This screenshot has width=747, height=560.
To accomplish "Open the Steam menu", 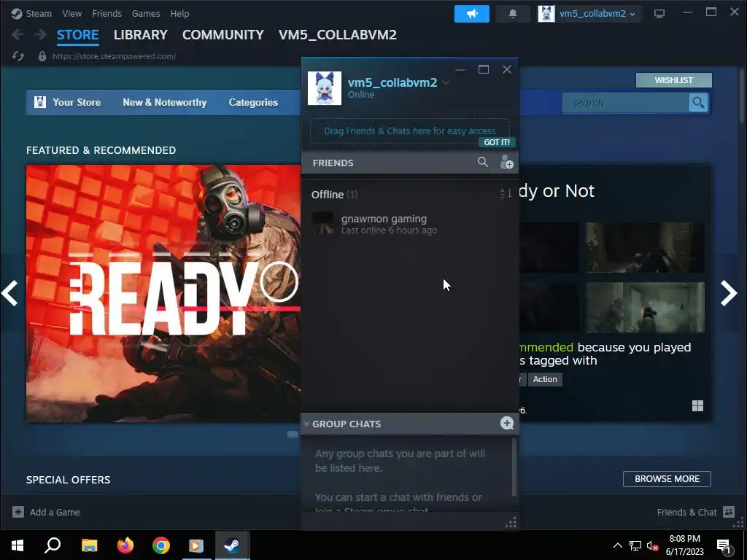I will coord(39,13).
